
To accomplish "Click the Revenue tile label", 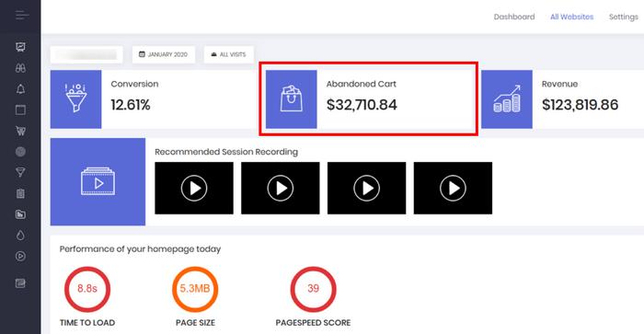I will point(559,85).
